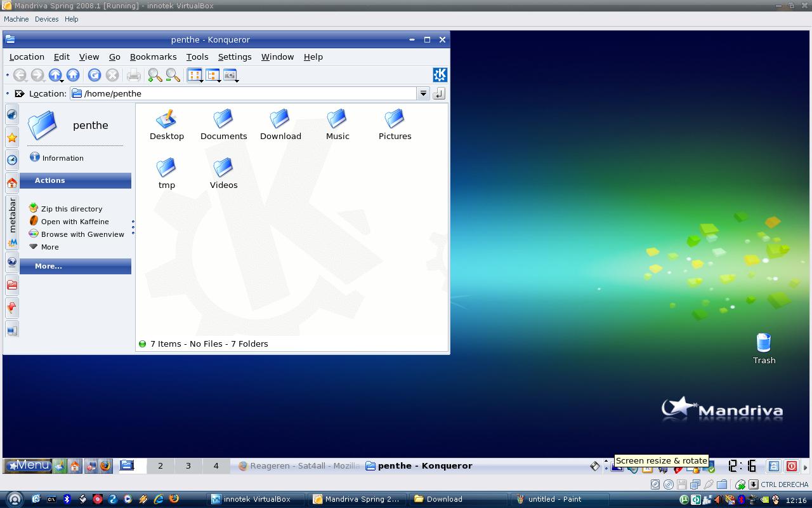Open the Download folder in Konqueror
This screenshot has width=812, height=508.
[x=280, y=124]
